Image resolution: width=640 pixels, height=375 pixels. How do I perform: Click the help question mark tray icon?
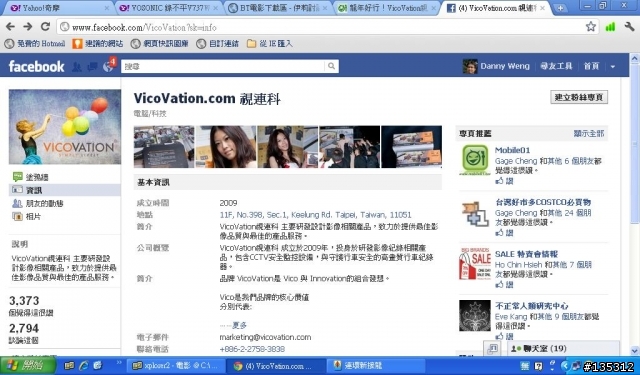click(539, 366)
